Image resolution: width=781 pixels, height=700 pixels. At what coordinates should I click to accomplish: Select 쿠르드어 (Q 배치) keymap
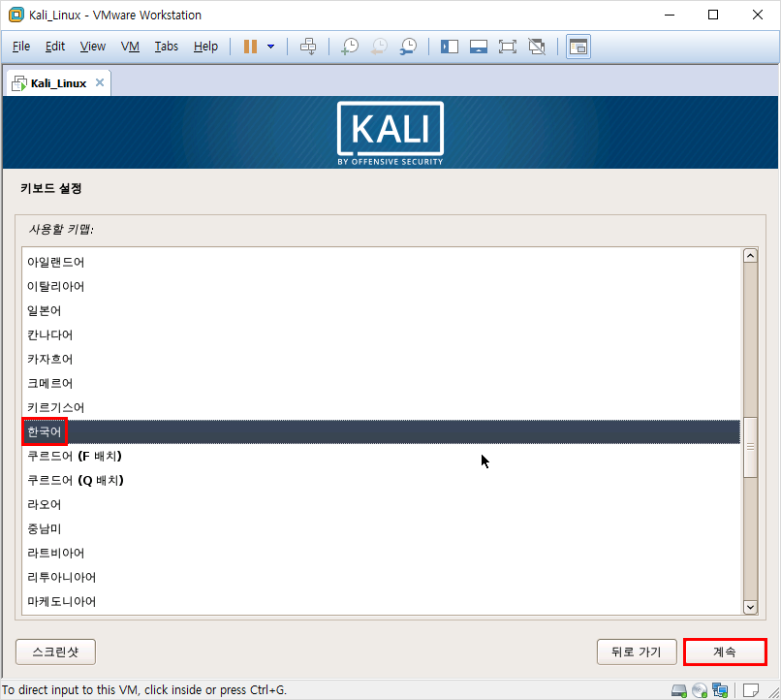[x=381, y=480]
